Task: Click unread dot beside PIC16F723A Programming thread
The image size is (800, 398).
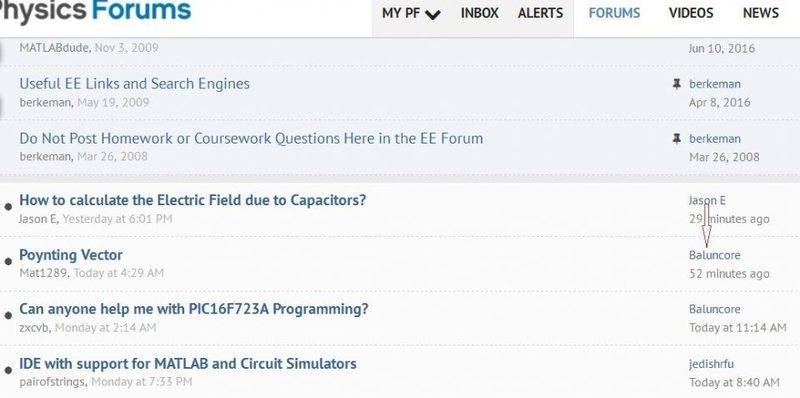Action: pos(8,316)
